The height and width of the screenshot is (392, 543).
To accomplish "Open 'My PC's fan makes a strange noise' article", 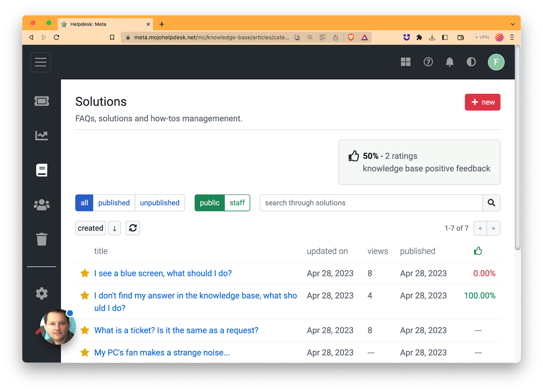I will pyautogui.click(x=162, y=353).
